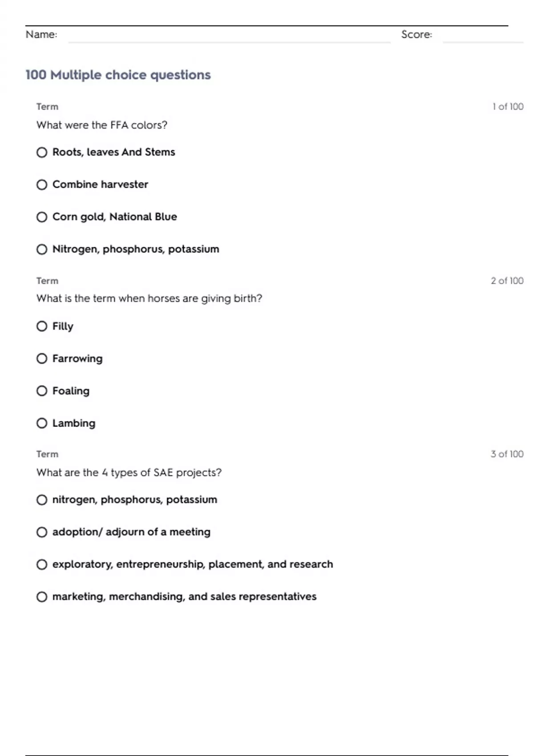Click the "3 of 100" question counter
Viewport: 534px width, 756px height.
pyautogui.click(x=507, y=454)
